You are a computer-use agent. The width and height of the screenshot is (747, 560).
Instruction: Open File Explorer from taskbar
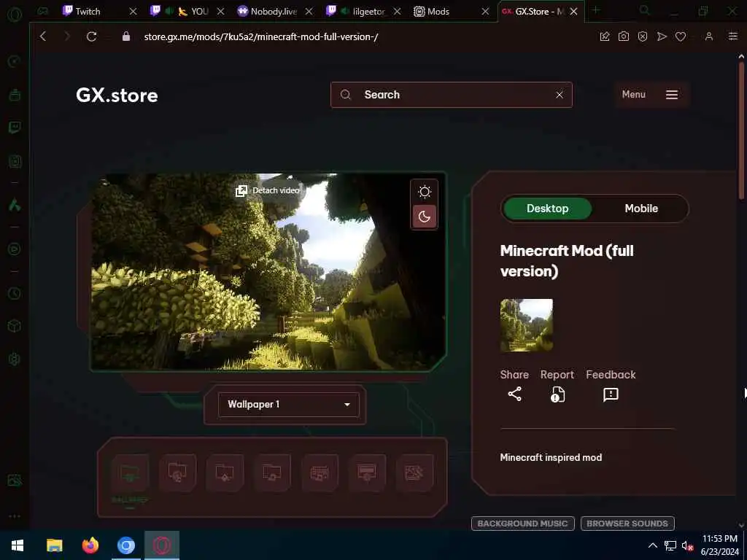[54, 545]
